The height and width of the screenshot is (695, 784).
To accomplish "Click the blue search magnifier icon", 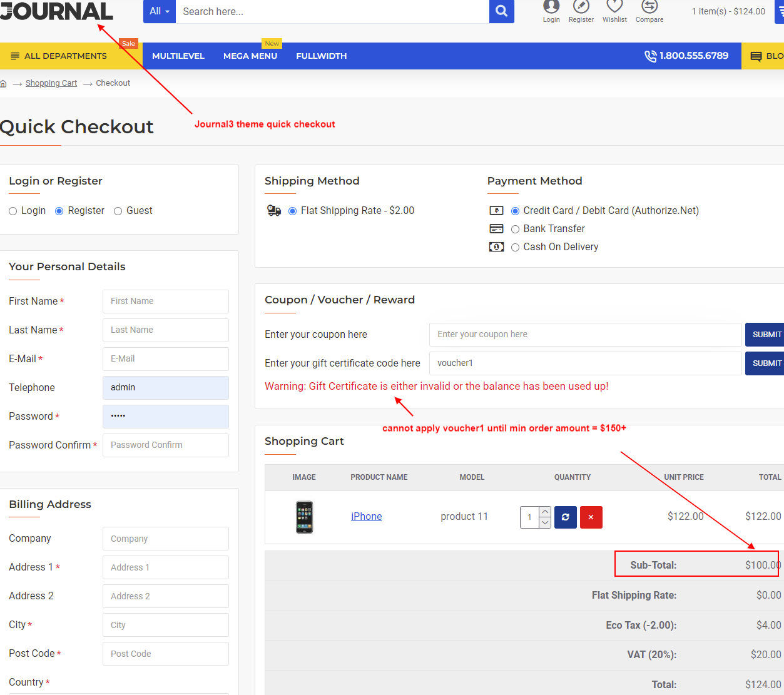I will click(501, 11).
